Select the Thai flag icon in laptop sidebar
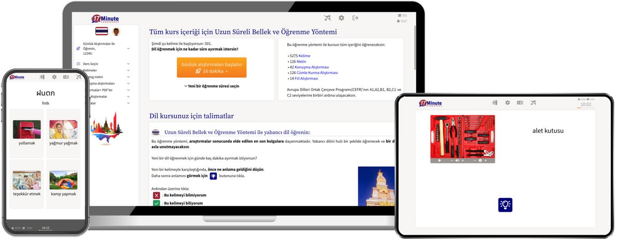644x245 pixels. pyautogui.click(x=102, y=31)
